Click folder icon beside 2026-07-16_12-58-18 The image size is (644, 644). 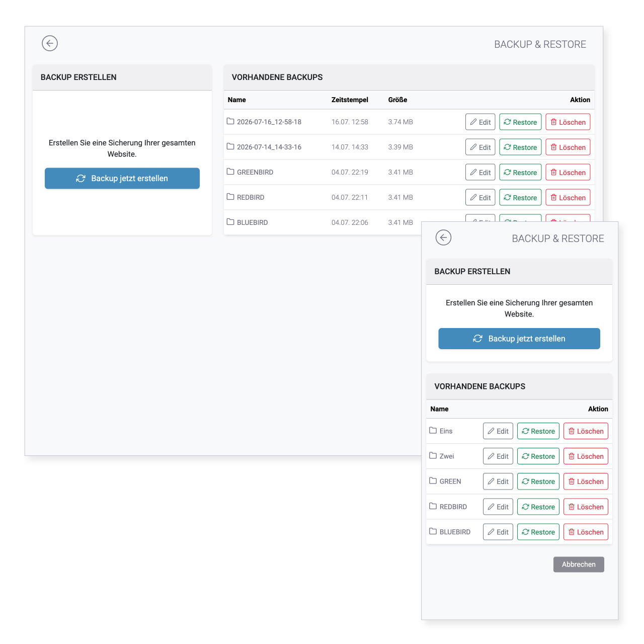tap(230, 121)
